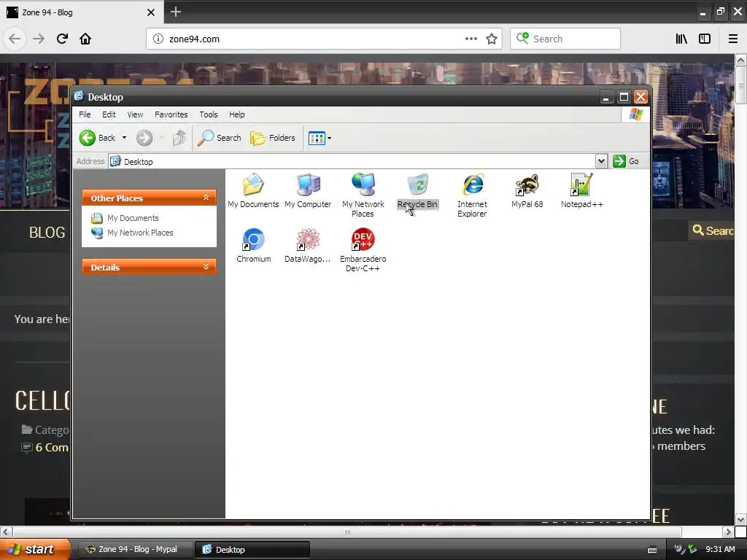Screen dimensions: 747x560
Task: Open the Edit menu
Action: point(109,114)
